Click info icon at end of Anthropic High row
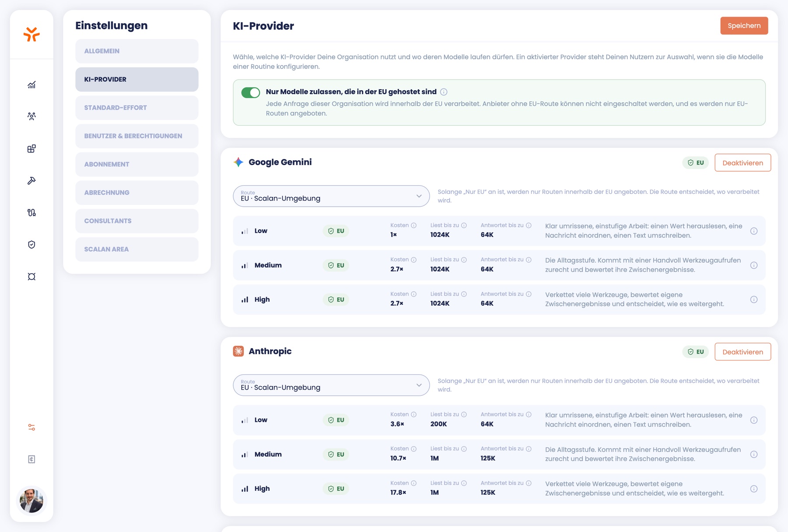 point(754,489)
